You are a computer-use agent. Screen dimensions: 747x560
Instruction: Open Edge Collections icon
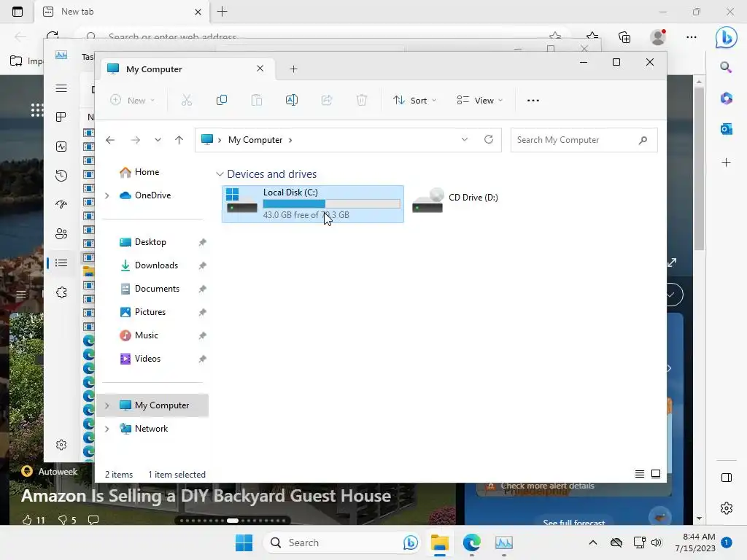[624, 37]
